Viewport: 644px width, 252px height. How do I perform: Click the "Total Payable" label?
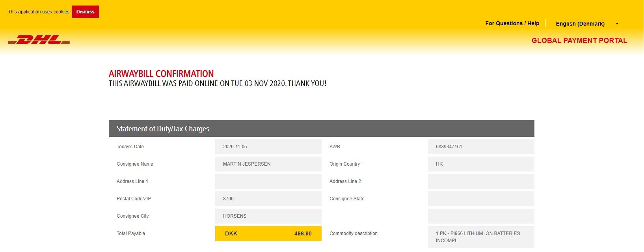131,233
